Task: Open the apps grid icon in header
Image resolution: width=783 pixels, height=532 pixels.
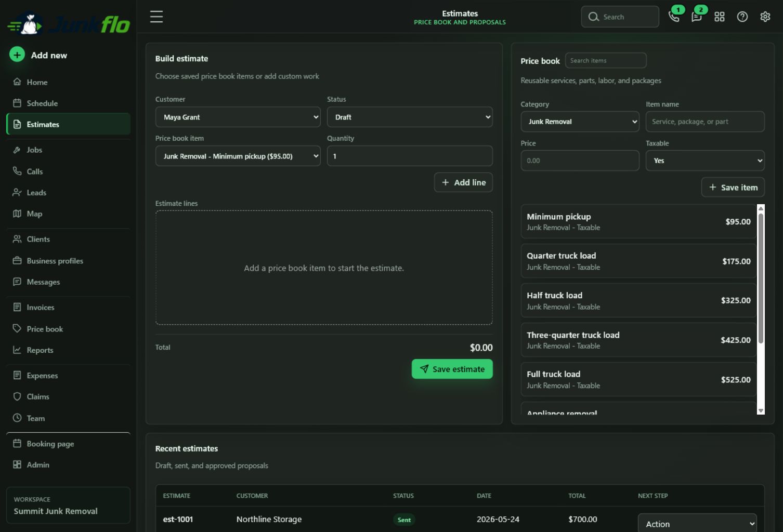Action: [720, 17]
